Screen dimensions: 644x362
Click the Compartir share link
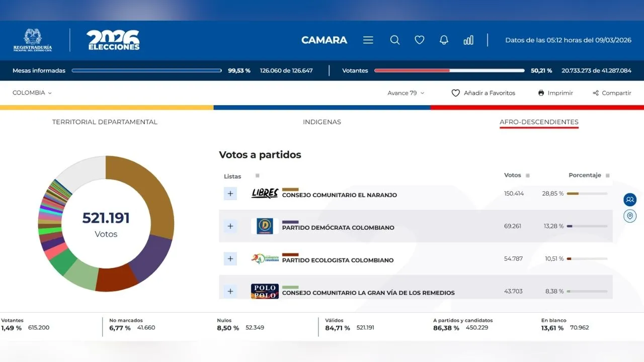612,93
